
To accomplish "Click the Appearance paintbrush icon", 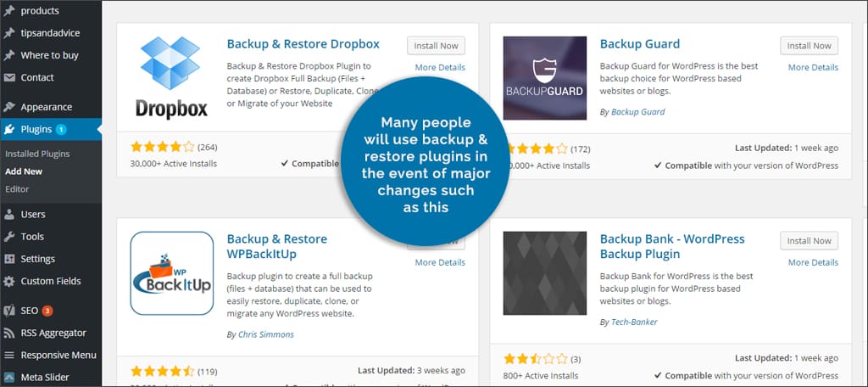I will 9,107.
